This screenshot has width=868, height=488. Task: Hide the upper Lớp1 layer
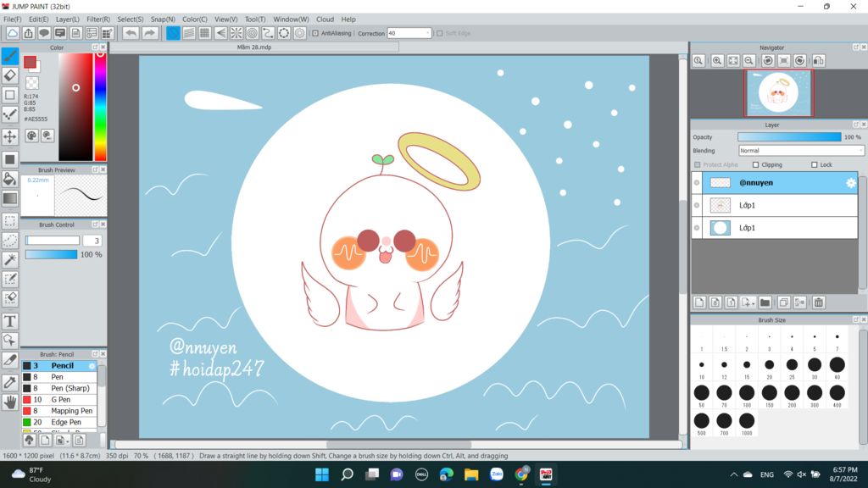tap(697, 205)
